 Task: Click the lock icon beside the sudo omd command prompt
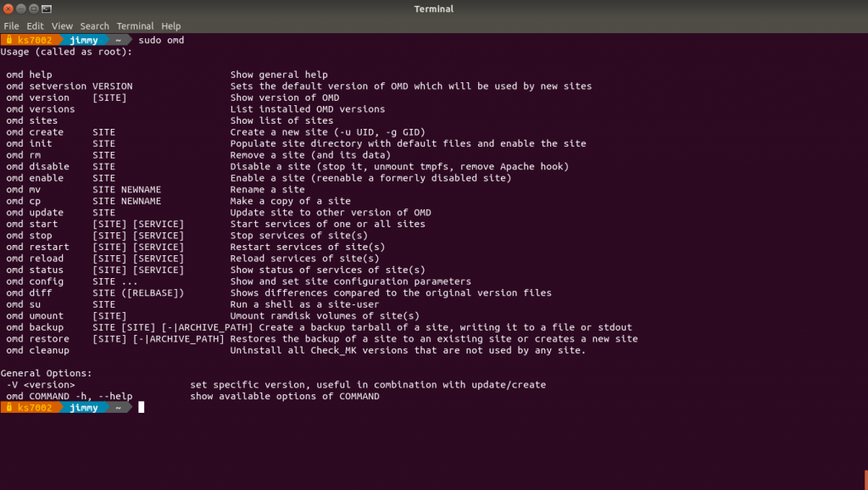8,40
